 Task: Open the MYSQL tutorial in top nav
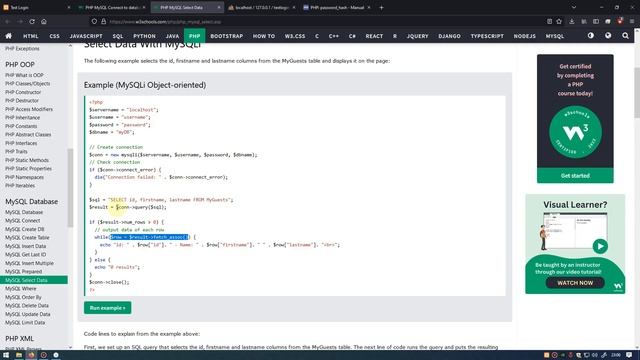point(555,36)
